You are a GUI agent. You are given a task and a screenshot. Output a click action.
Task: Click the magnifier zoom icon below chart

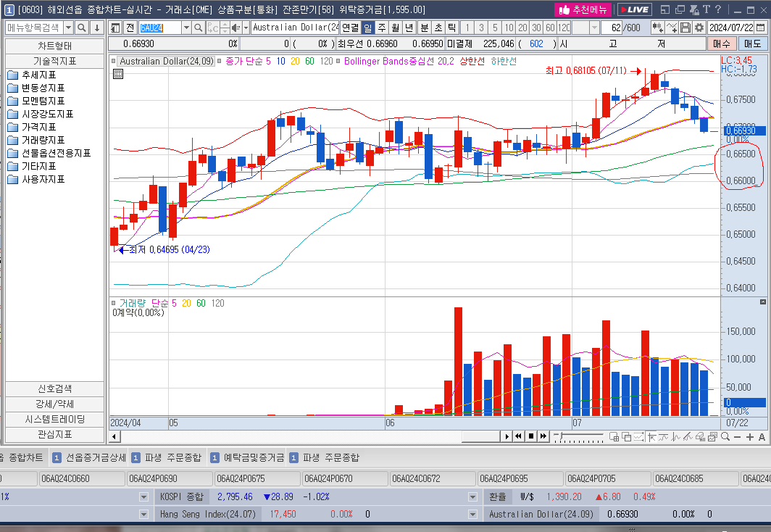tap(725, 436)
